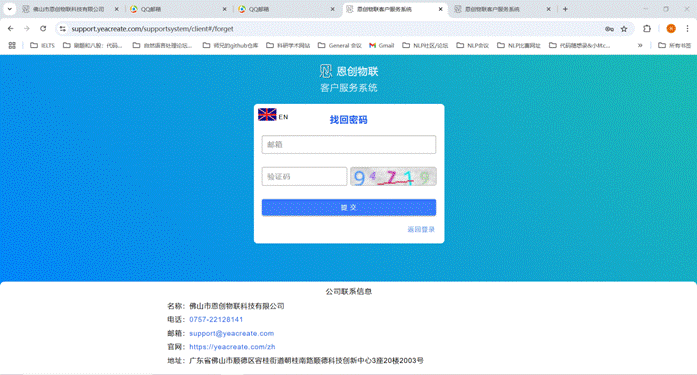Open the 所有书签 folder
This screenshot has height=375, width=697.
click(x=674, y=45)
